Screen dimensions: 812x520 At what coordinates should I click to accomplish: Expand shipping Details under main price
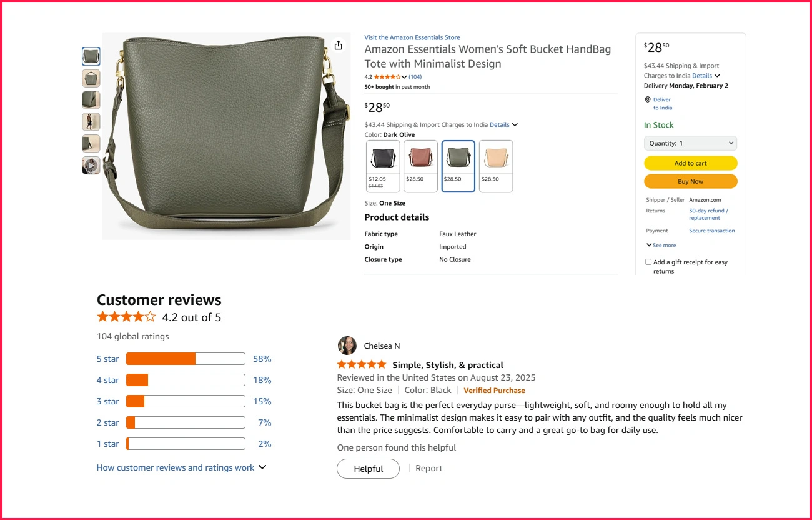pos(503,125)
